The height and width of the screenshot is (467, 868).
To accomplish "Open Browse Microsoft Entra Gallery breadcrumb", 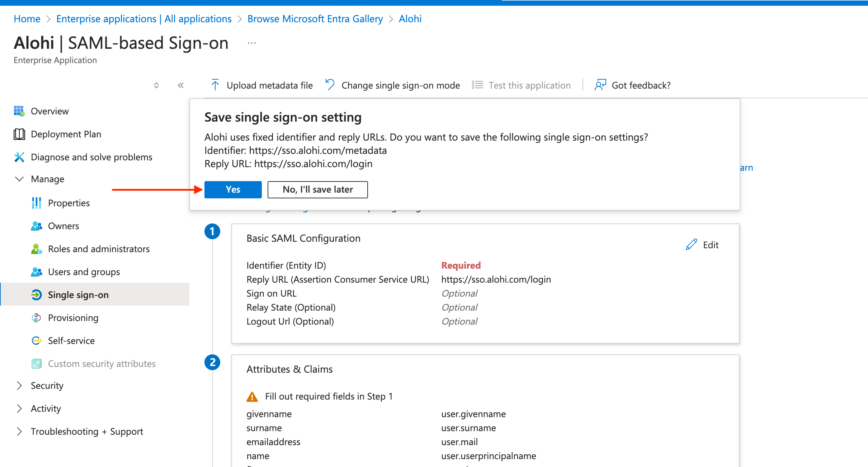I will (x=315, y=19).
